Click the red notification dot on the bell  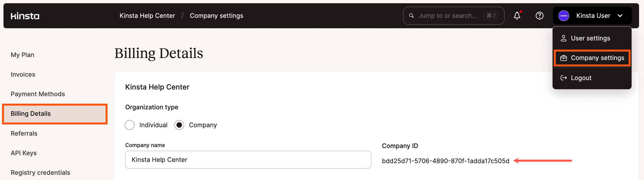tap(521, 11)
